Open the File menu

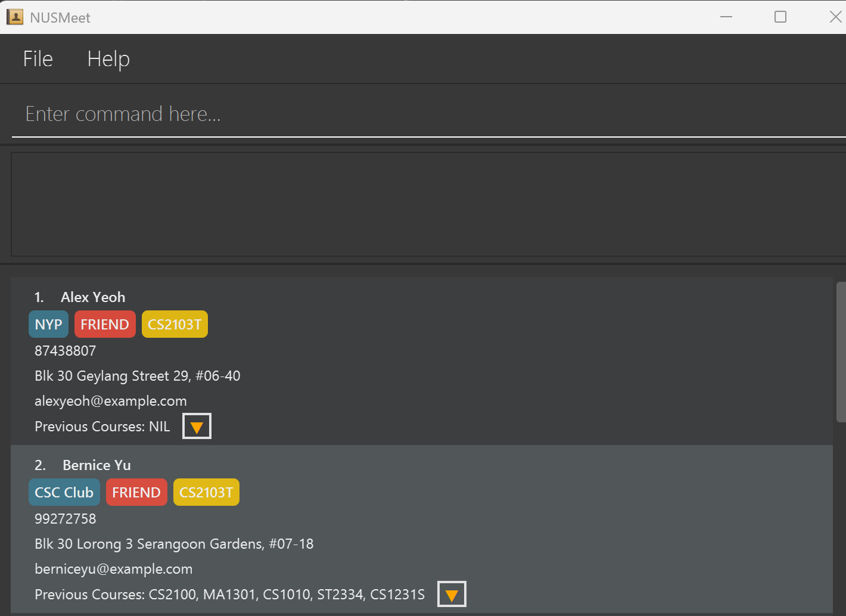click(x=38, y=59)
